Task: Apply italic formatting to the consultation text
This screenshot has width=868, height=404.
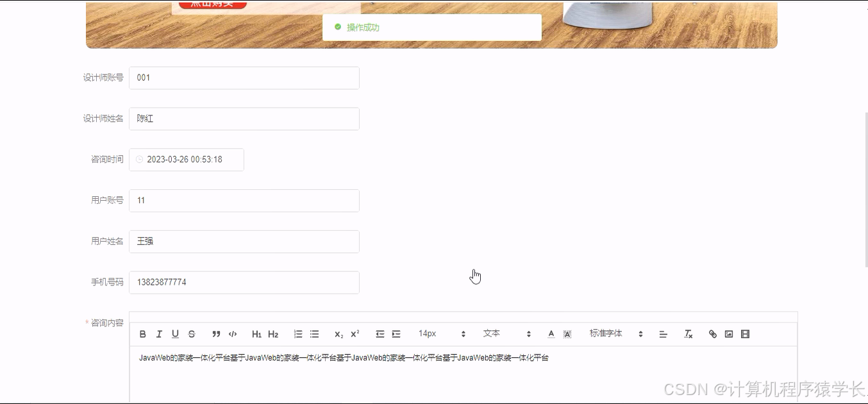Action: [x=159, y=333]
